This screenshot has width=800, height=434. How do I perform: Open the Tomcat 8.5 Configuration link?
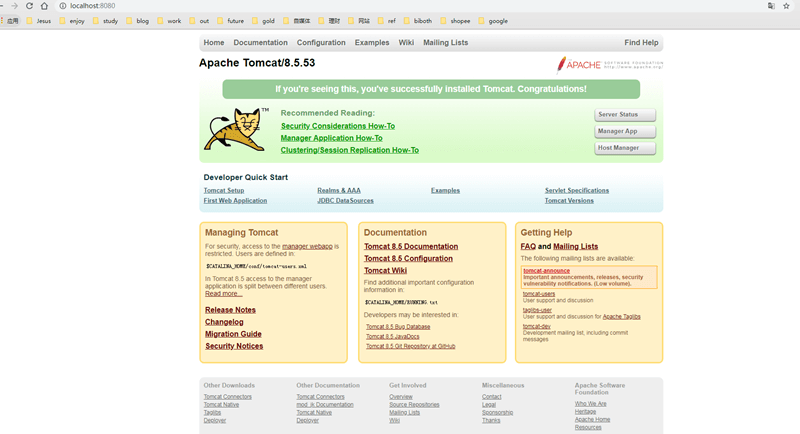[408, 259]
